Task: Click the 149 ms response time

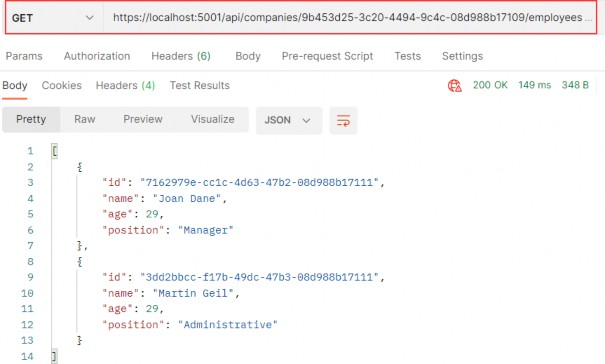Action: 534,85
